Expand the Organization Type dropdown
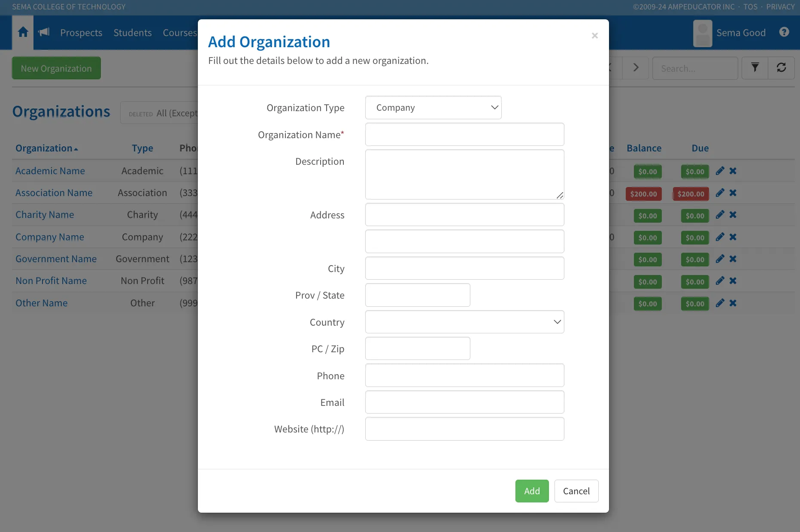The width and height of the screenshot is (800, 532). [x=433, y=108]
